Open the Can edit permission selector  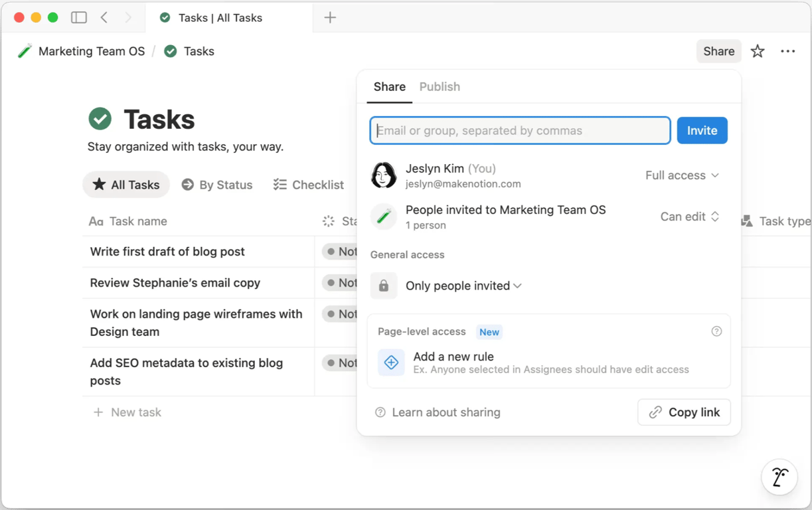point(690,216)
